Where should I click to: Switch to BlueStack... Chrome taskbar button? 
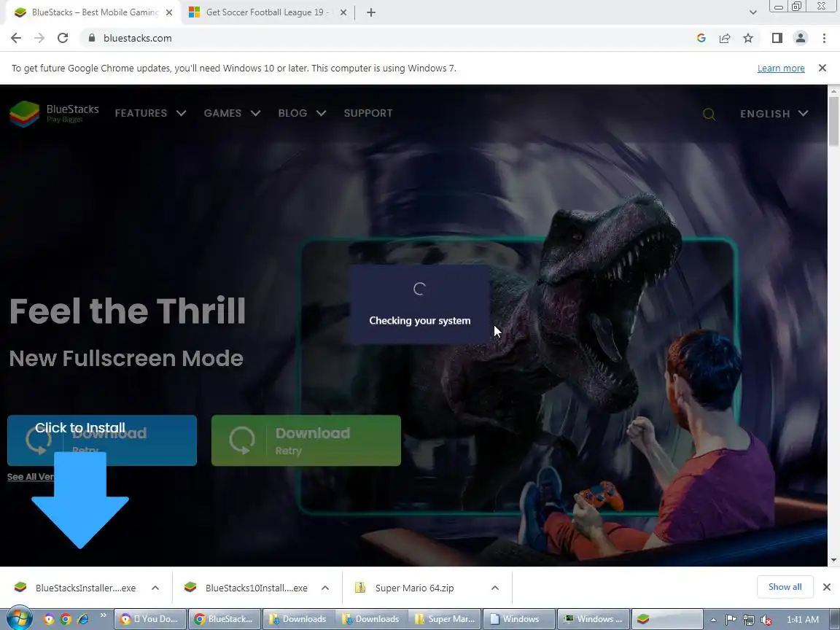point(225,619)
